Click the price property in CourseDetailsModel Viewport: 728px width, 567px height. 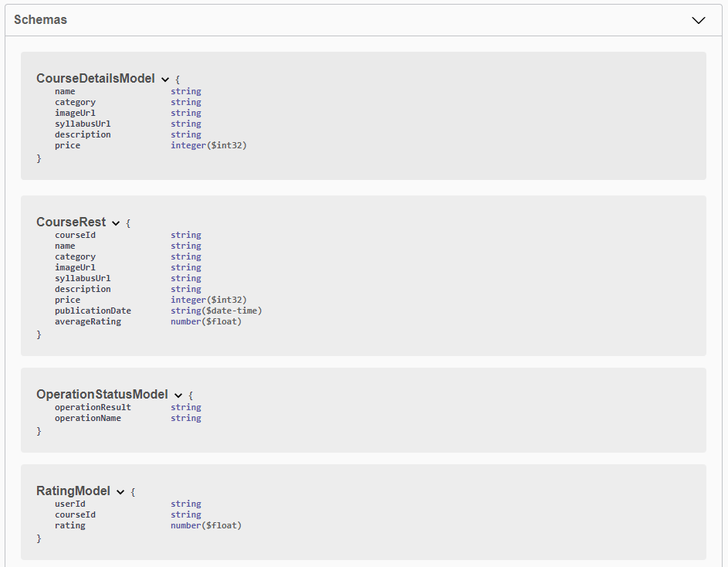67,144
